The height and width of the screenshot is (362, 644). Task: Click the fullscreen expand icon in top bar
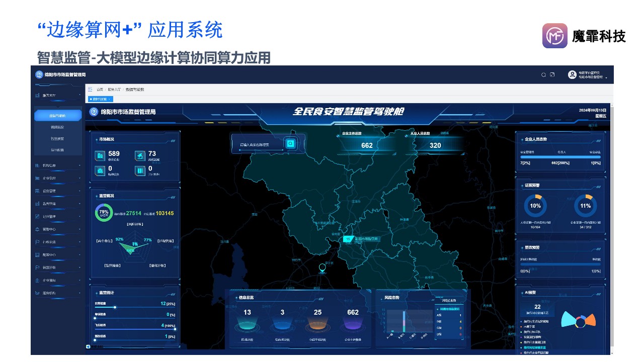click(x=552, y=74)
